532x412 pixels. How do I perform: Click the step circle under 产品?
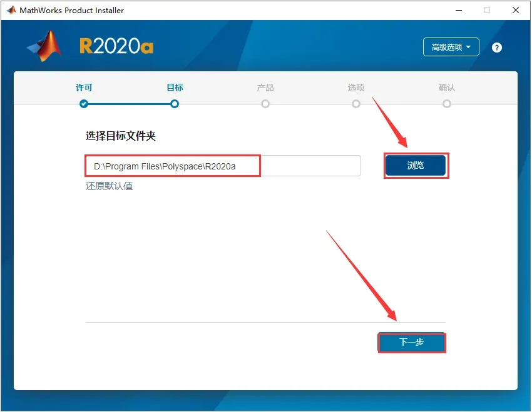[x=265, y=104]
